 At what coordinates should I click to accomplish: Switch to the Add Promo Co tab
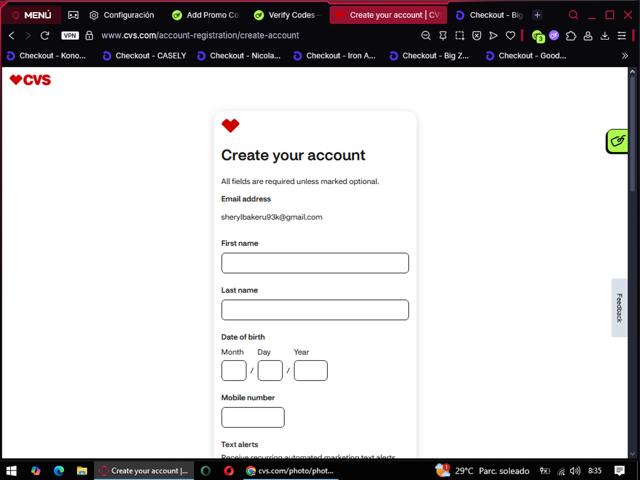click(205, 15)
